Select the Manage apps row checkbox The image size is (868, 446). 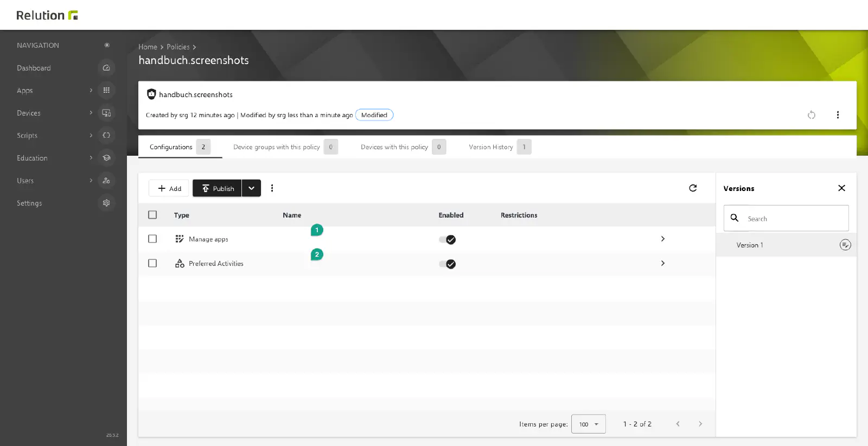pyautogui.click(x=152, y=239)
